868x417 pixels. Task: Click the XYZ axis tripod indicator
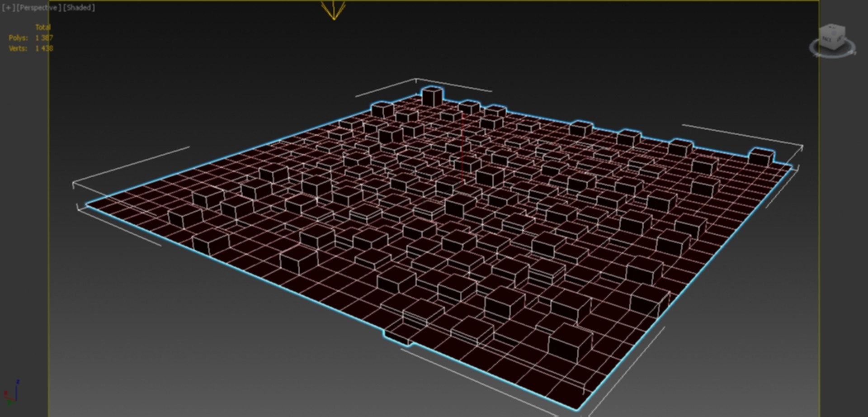click(11, 392)
